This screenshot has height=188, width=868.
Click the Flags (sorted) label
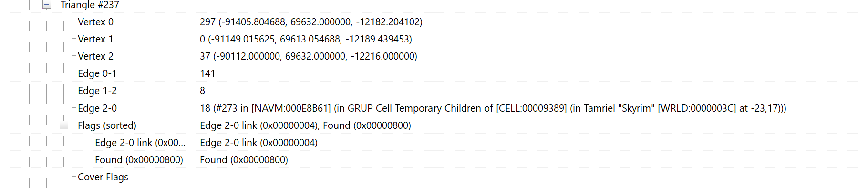107,125
